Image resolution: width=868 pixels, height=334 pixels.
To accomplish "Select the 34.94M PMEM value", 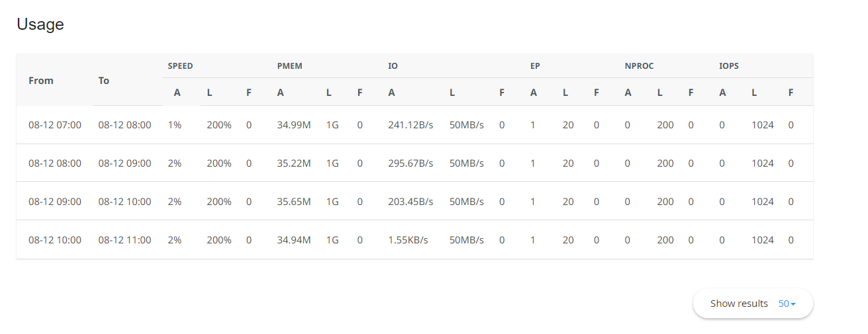I will [294, 240].
